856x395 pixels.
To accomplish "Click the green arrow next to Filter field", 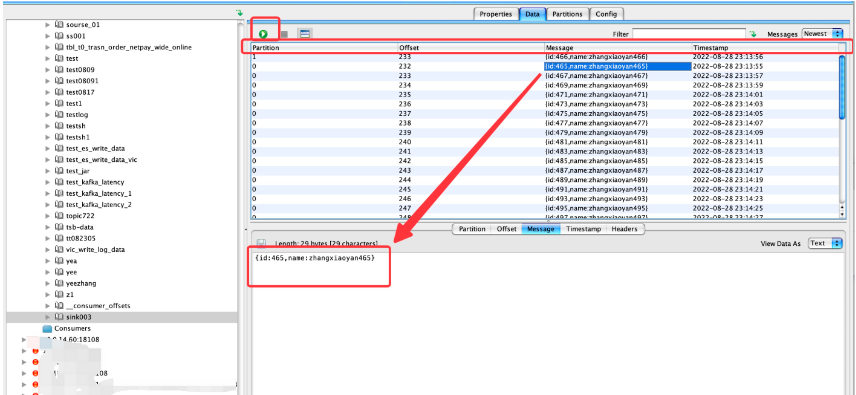I will [753, 34].
